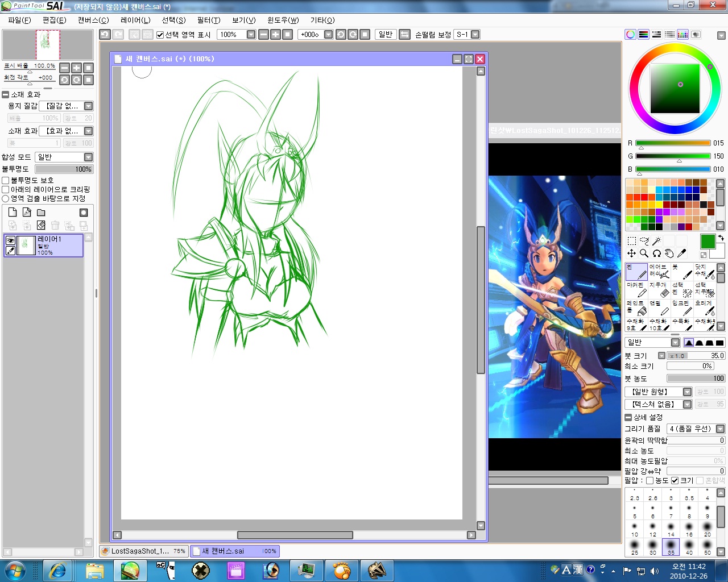
Task: Adjust the 불투명도 100% slider
Action: (x=64, y=169)
